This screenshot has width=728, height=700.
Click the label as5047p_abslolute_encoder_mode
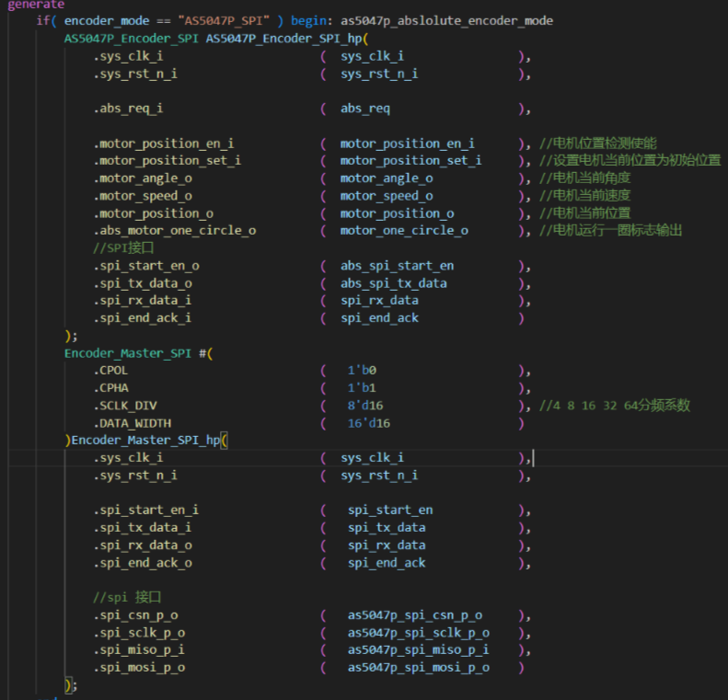coord(446,21)
